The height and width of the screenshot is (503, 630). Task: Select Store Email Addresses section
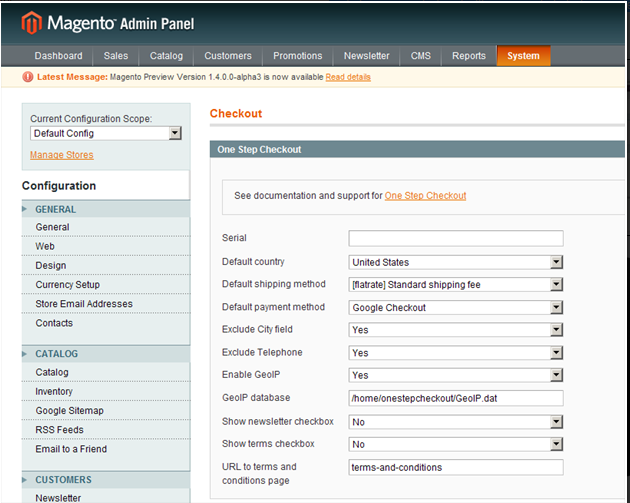click(x=106, y=304)
